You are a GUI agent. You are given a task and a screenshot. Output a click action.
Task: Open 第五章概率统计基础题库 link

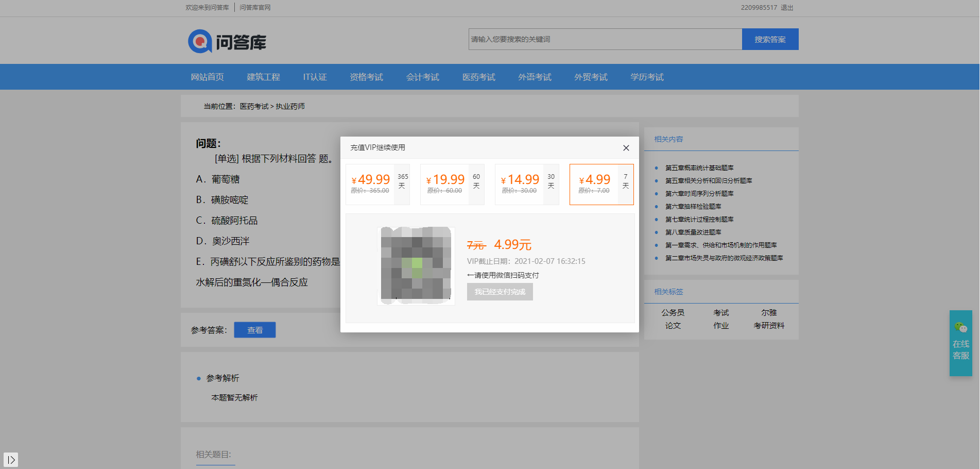(x=699, y=167)
